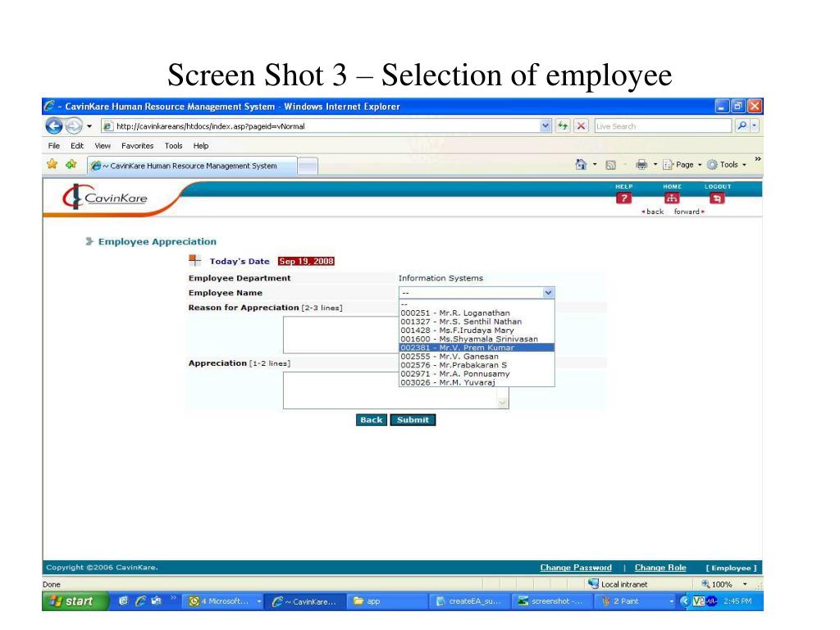Screen dimensions: 840x630
Task: Open the Employee Name dropdown arrow
Action: [x=547, y=293]
